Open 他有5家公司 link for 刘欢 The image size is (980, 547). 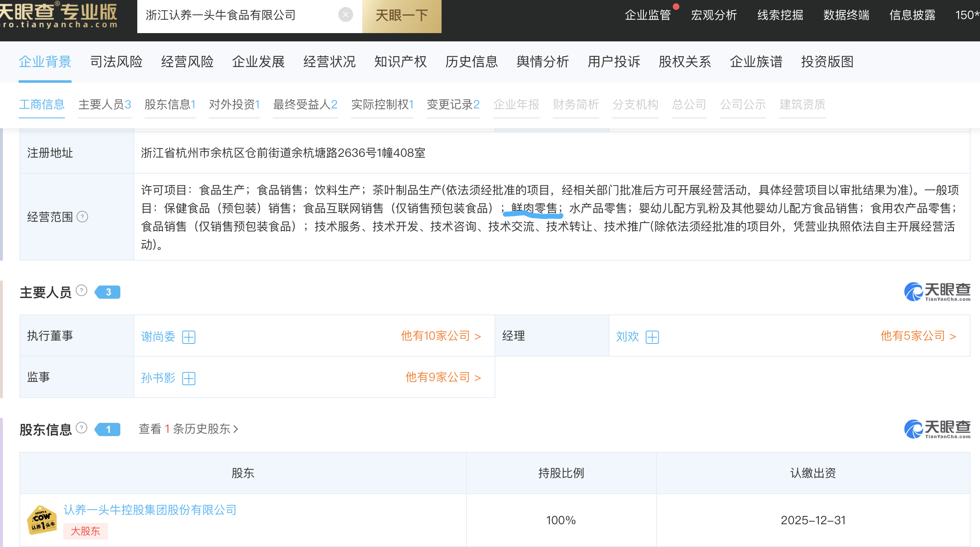click(x=918, y=336)
